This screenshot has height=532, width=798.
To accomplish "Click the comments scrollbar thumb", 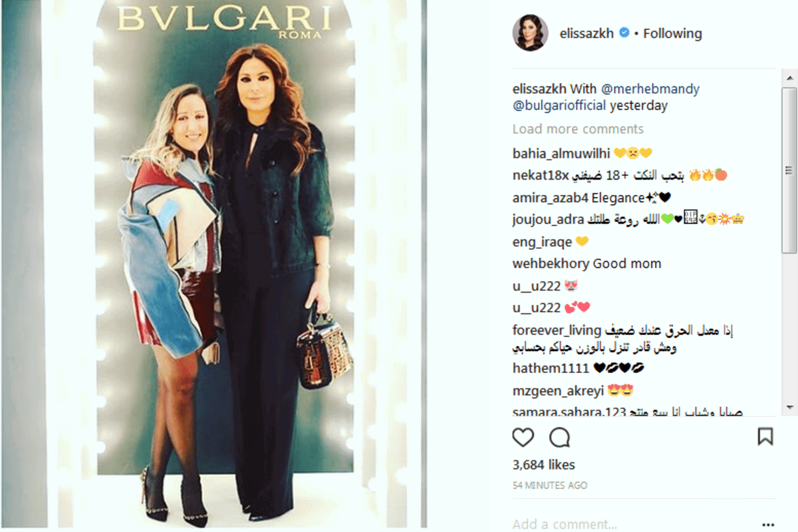I will (789, 169).
